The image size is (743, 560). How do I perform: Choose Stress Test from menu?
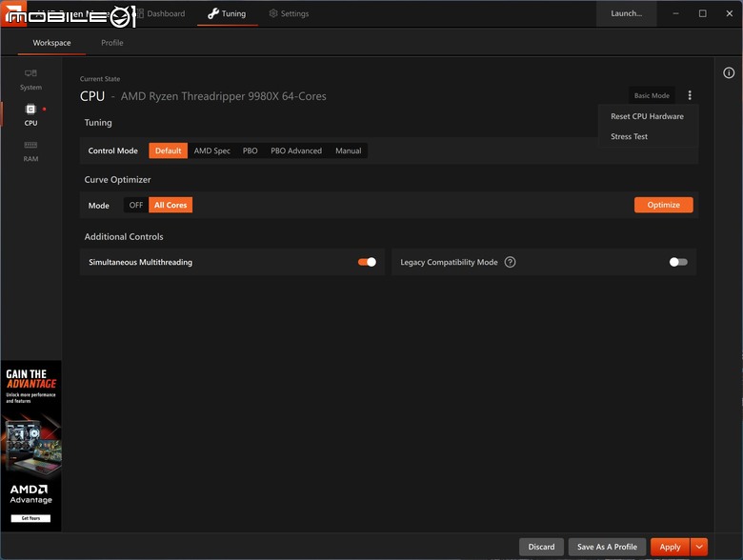[x=629, y=136]
